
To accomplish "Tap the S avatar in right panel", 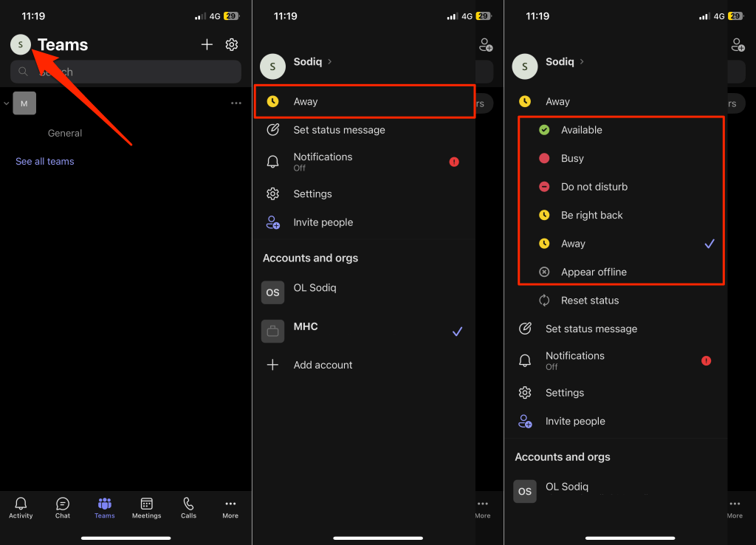I will click(x=525, y=66).
